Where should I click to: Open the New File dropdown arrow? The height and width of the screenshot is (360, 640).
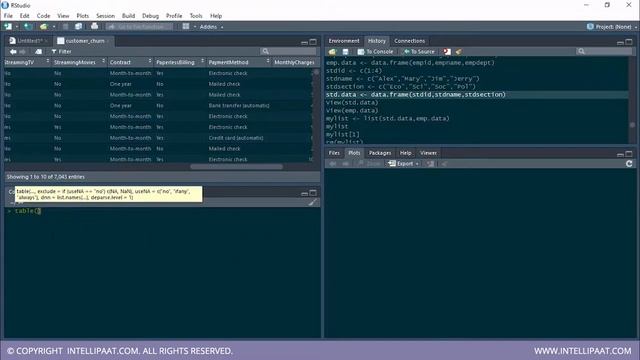pyautogui.click(x=17, y=27)
